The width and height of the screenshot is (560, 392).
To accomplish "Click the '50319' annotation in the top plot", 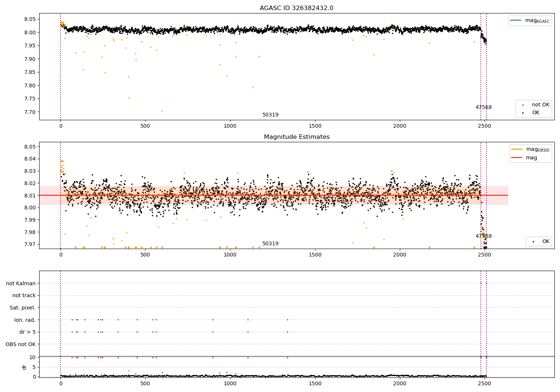I will tap(270, 115).
